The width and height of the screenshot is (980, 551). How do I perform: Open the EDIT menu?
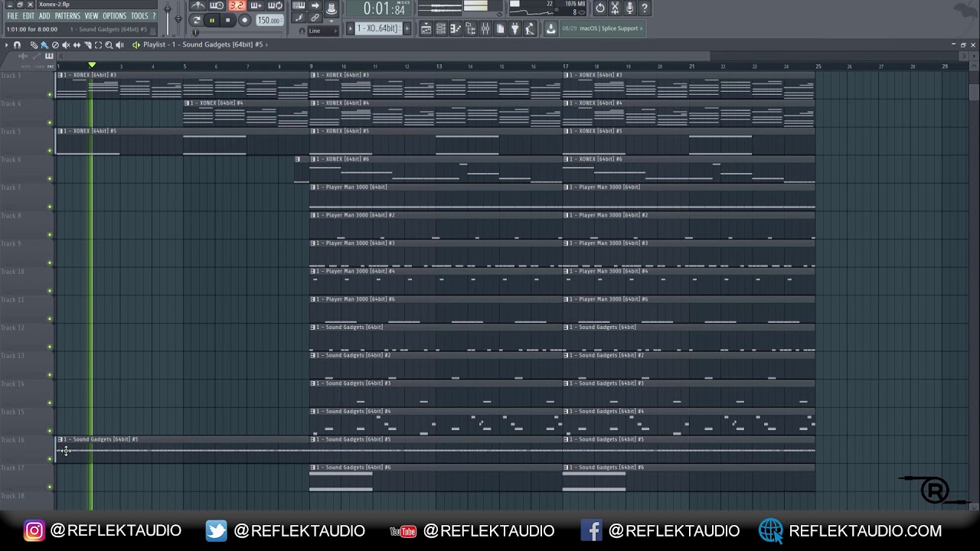[28, 16]
